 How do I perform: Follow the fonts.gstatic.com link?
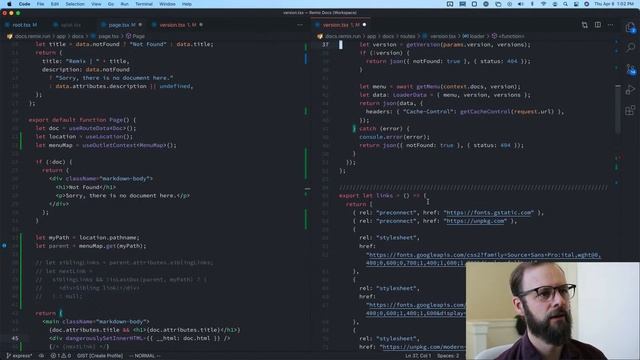point(489,212)
